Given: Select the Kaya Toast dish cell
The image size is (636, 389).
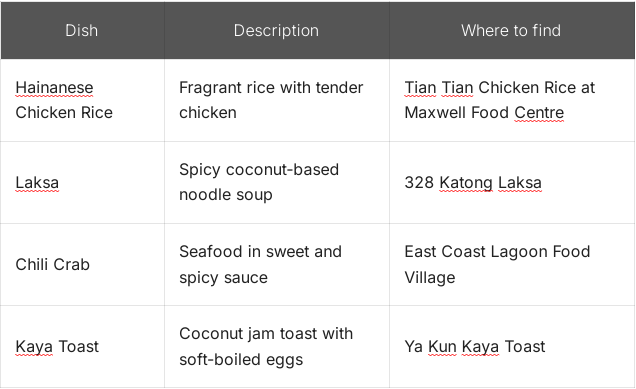Looking at the screenshot, I should [82, 347].
